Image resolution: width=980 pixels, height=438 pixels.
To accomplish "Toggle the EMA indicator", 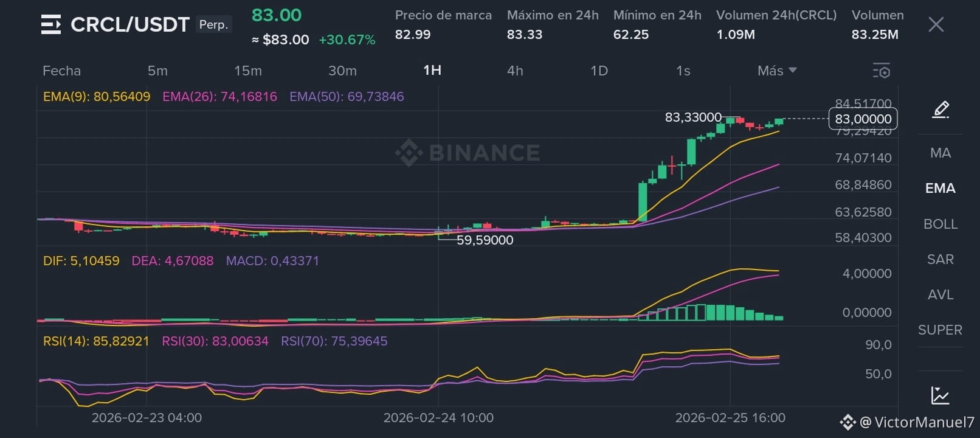I will click(x=940, y=188).
